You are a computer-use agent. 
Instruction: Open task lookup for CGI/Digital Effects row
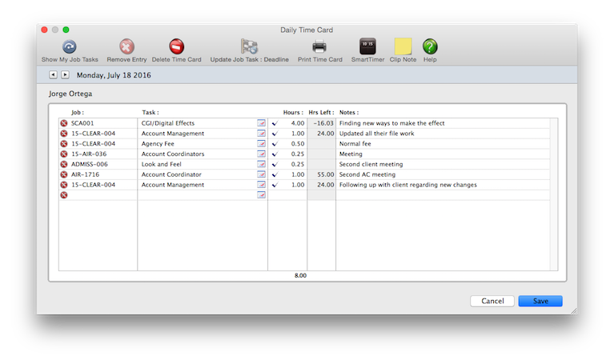[x=261, y=124]
